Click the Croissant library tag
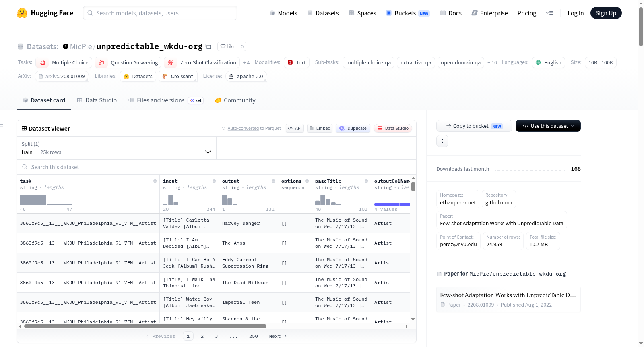 [x=178, y=76]
